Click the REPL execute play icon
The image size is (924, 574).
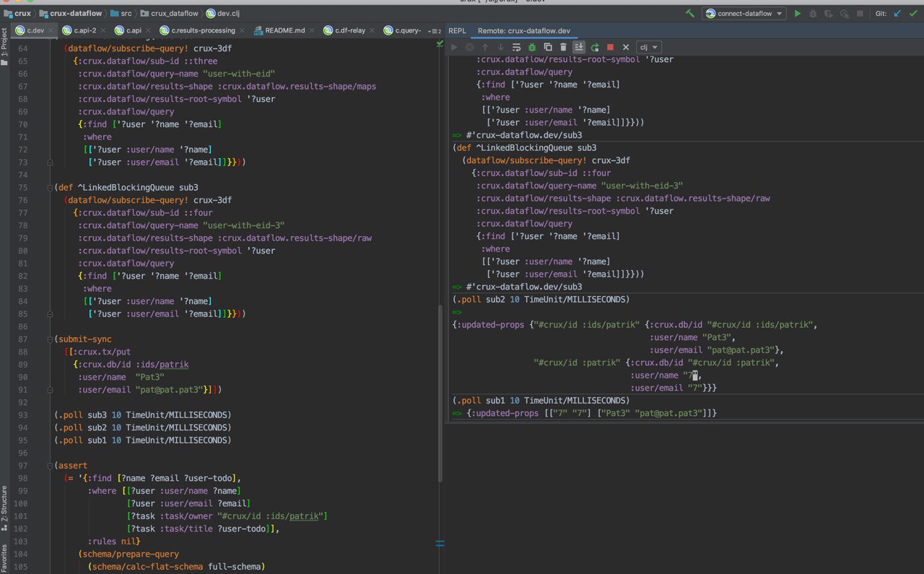[x=454, y=47]
